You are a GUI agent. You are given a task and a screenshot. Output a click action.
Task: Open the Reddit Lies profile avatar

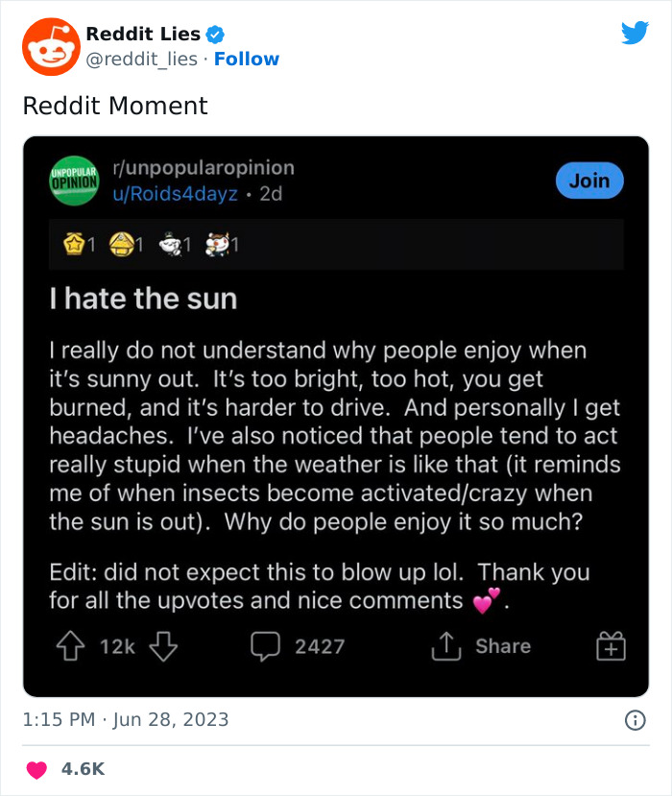coord(51,47)
